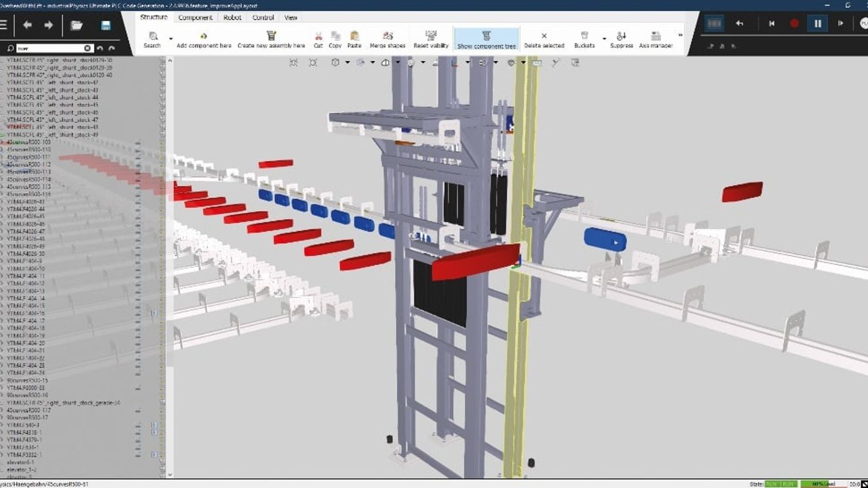This screenshot has height=488, width=868.
Task: Select YTM4.F4026-47 tree item
Action: (x=27, y=232)
